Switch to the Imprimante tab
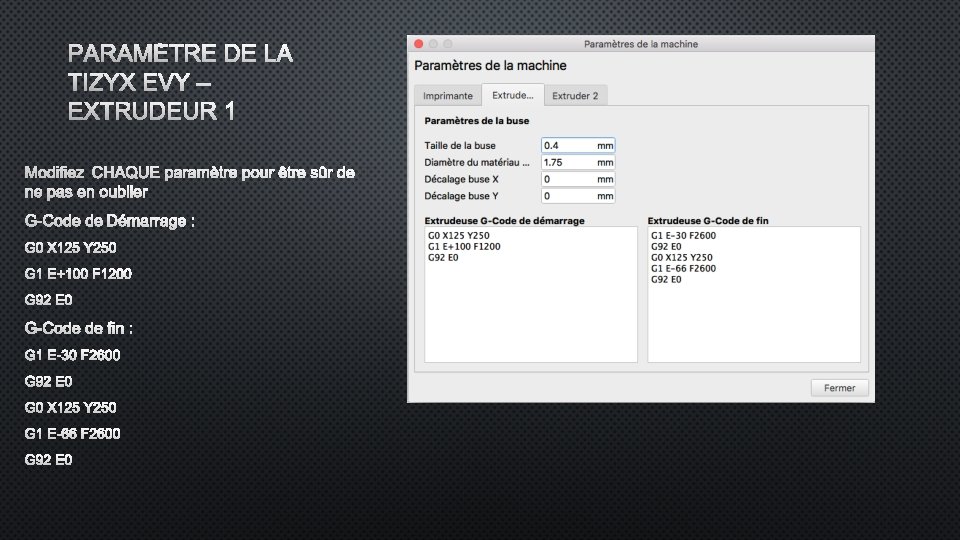This screenshot has height=540, width=960. click(x=448, y=96)
